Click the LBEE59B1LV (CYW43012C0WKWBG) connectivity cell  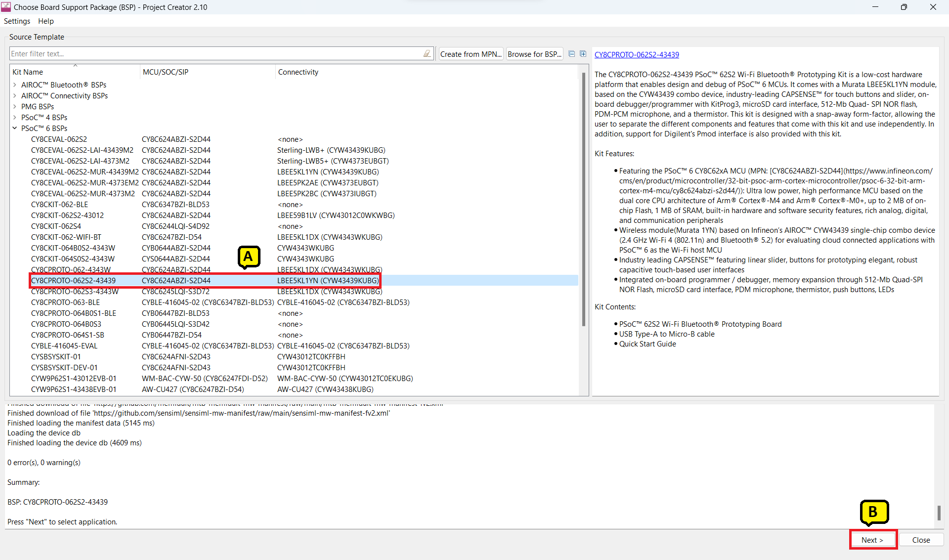pos(336,215)
